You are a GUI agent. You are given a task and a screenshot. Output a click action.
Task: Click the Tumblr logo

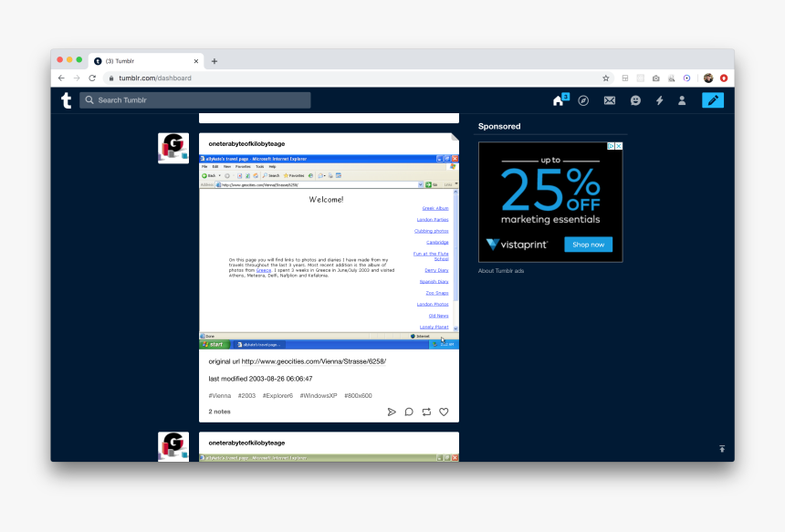coord(66,100)
